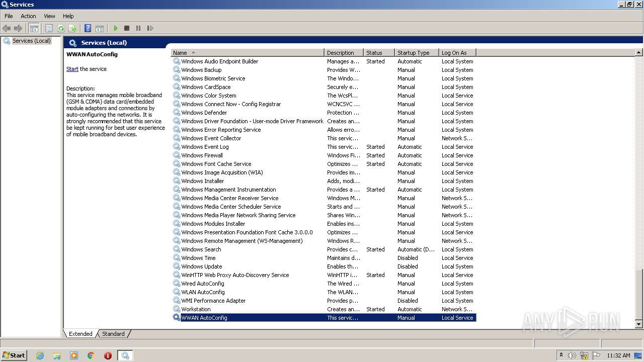The height and width of the screenshot is (362, 644).
Task: Select the Windows Backup service
Action: (x=324, y=70)
